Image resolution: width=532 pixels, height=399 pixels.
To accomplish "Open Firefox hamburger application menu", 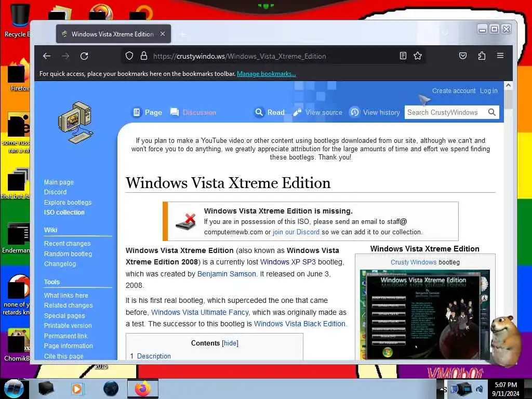I will [x=500, y=55].
